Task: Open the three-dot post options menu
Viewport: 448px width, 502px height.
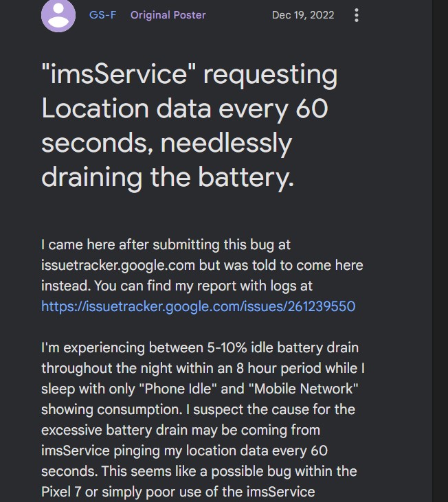Action: click(x=357, y=15)
